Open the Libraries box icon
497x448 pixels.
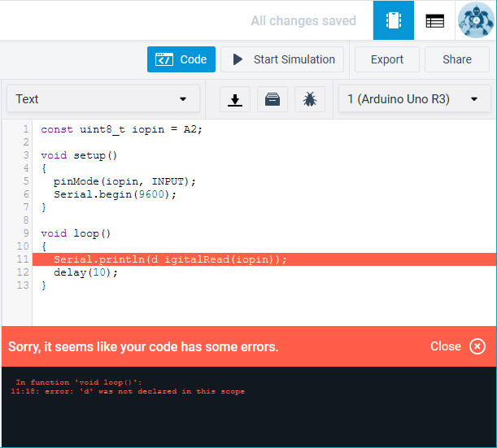tap(272, 99)
